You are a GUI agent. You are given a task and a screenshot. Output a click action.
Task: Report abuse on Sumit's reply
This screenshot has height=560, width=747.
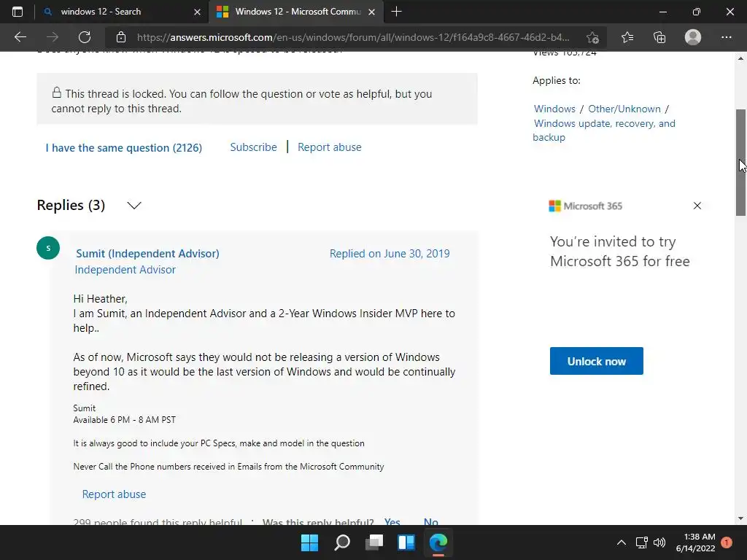tap(114, 494)
